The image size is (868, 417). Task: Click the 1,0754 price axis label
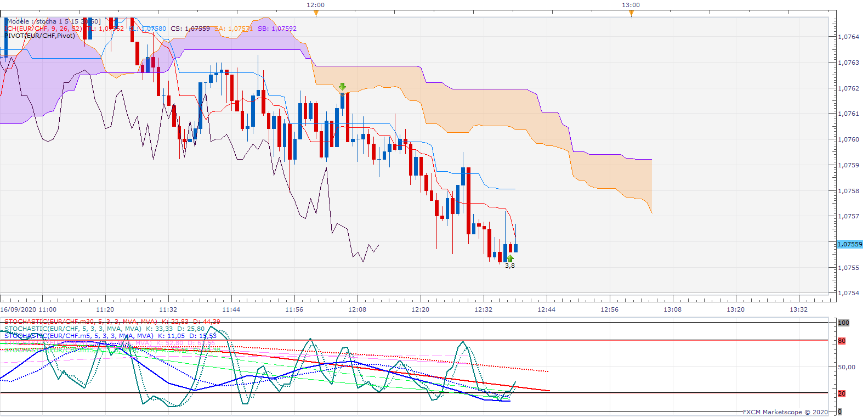849,293
